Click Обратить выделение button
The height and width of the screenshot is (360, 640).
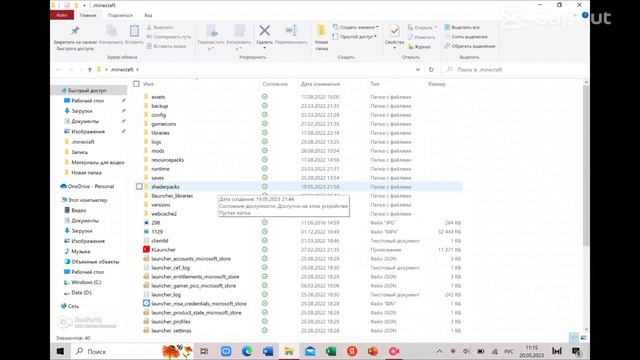[x=469, y=46]
